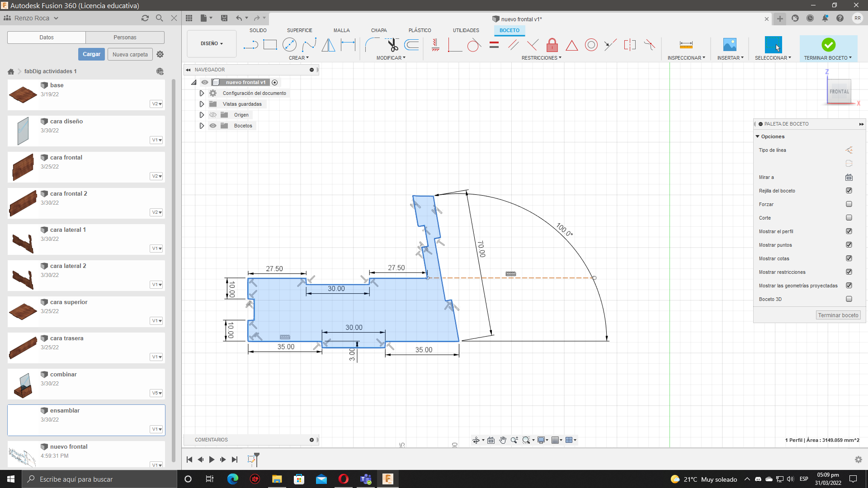Select the Mirror tool icon

[328, 45]
